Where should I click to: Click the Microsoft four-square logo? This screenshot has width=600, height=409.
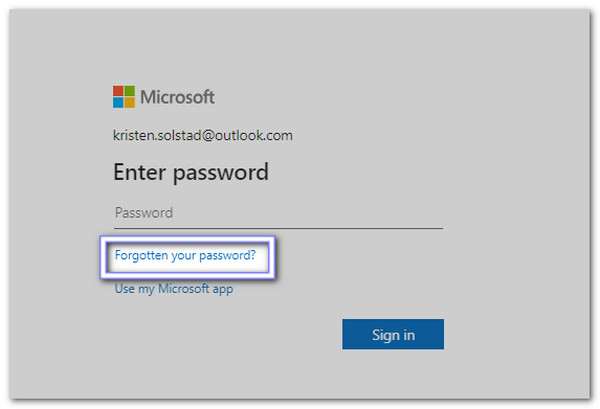(124, 97)
